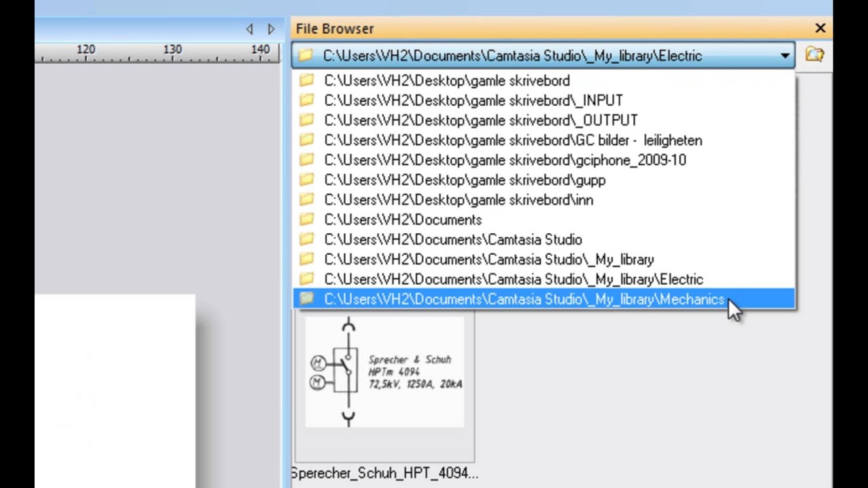Select the _My_library\Electric folder entry in list
This screenshot has height=488, width=868.
[x=543, y=279]
